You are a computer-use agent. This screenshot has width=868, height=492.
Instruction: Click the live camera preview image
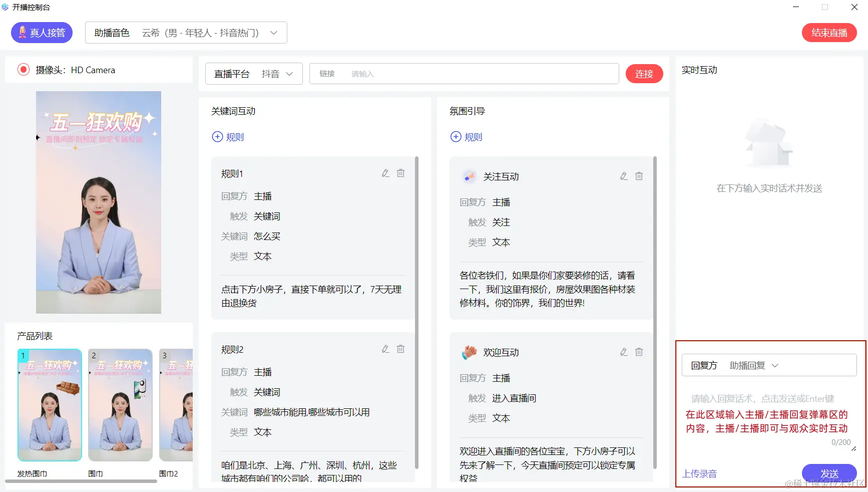coord(99,202)
